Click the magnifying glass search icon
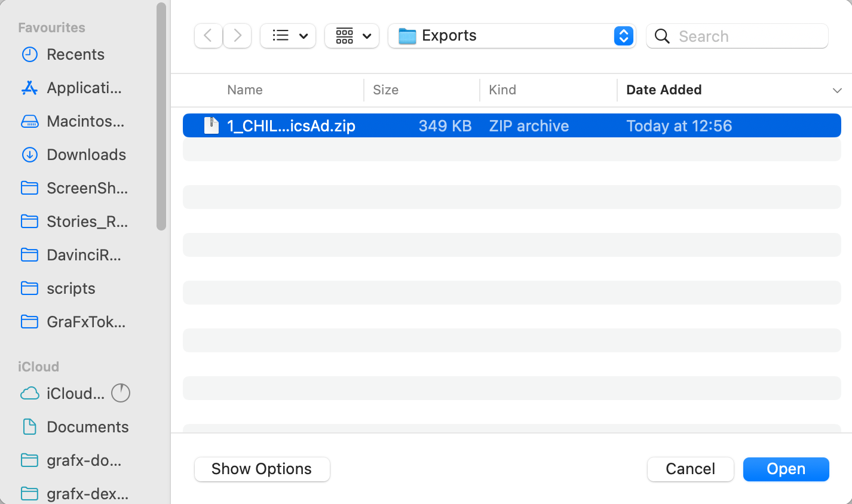852x504 pixels. pos(662,36)
